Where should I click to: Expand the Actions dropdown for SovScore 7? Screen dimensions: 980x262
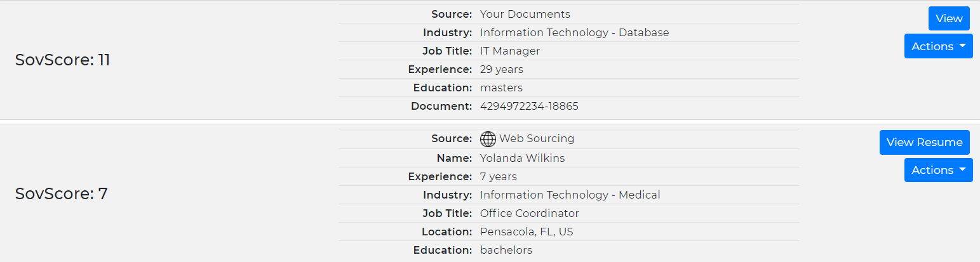[938, 170]
